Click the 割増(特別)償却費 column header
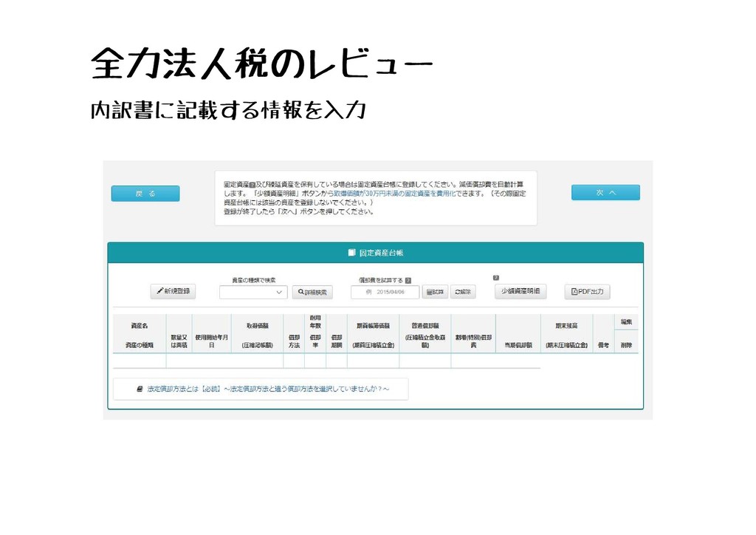 click(473, 341)
